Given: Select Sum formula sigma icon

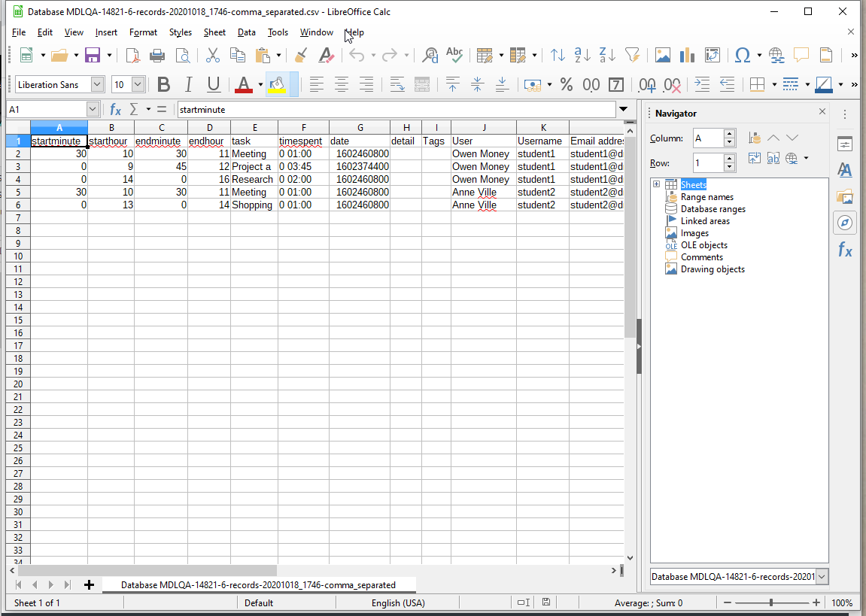Looking at the screenshot, I should click(x=134, y=109).
